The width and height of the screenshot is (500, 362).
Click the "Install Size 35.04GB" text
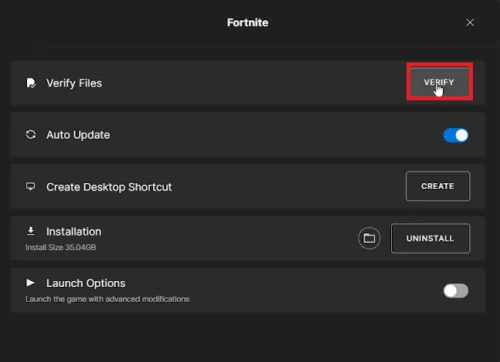(x=61, y=247)
